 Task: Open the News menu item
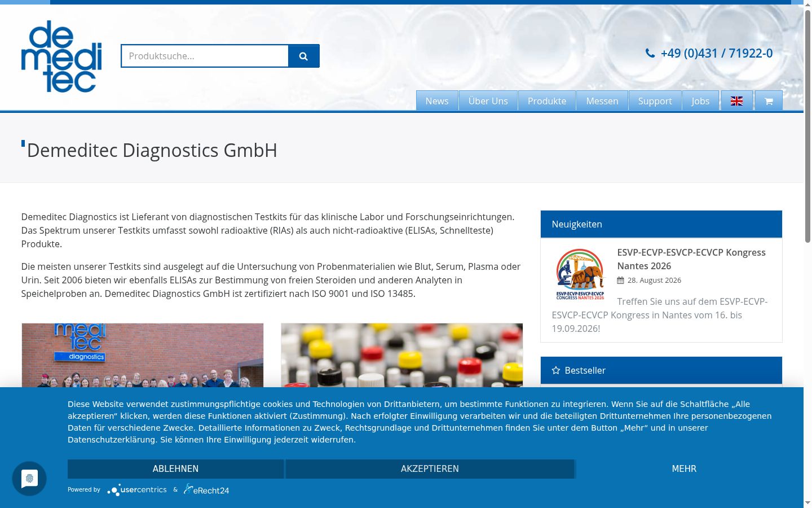(437, 101)
